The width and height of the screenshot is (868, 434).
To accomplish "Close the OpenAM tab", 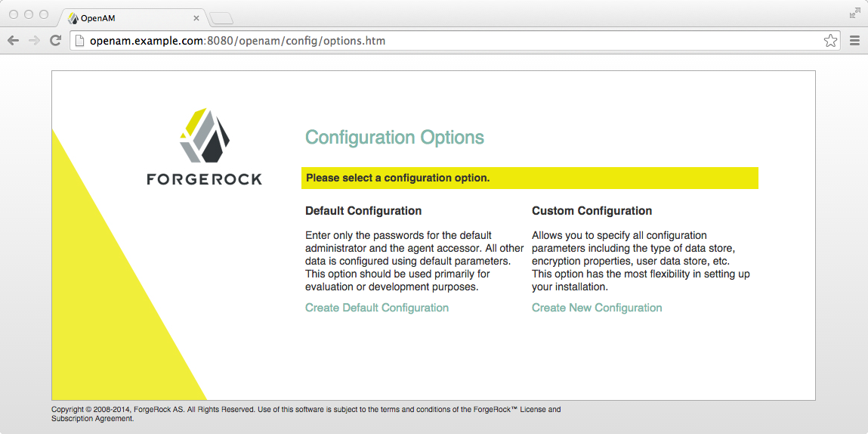I will pos(196,18).
